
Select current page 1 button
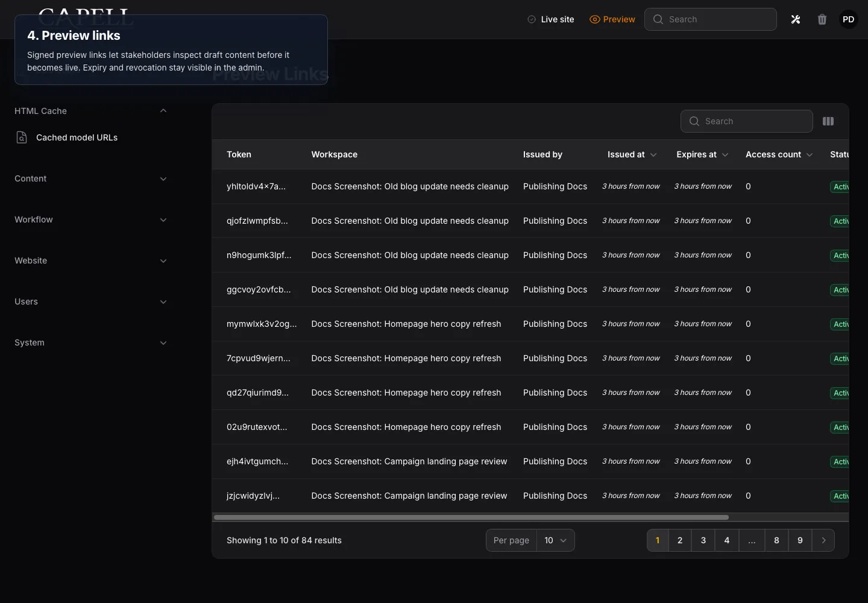[658, 540]
